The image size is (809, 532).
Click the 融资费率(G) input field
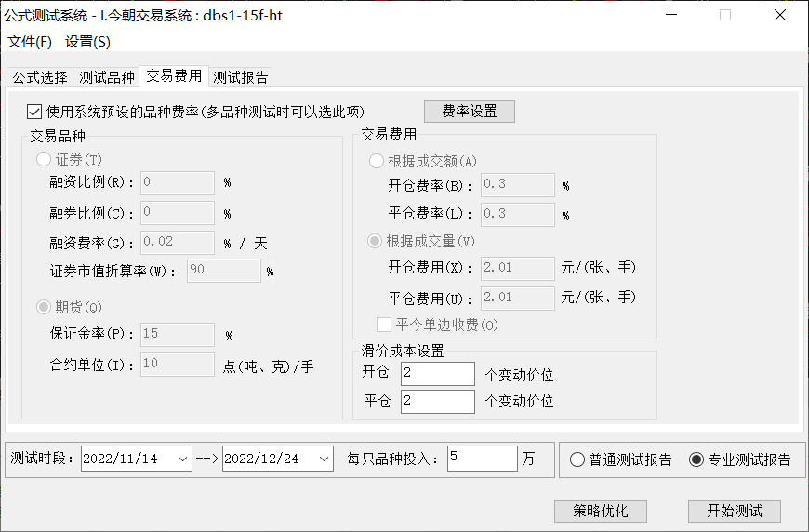(x=178, y=243)
